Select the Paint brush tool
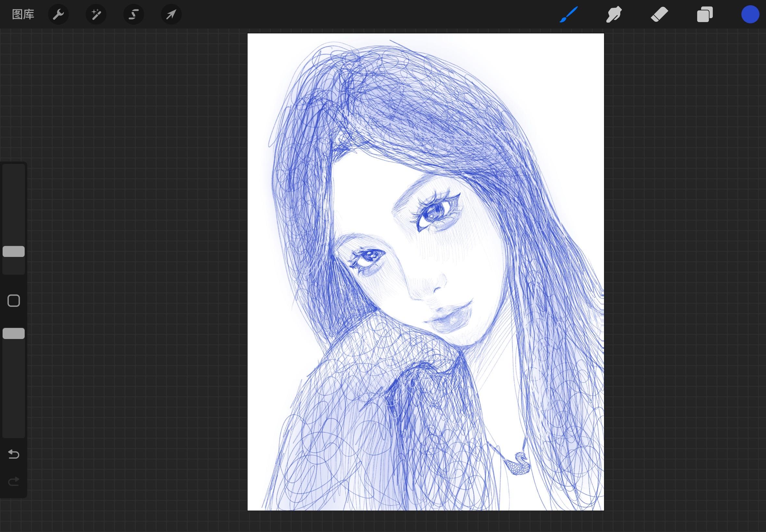 point(569,14)
